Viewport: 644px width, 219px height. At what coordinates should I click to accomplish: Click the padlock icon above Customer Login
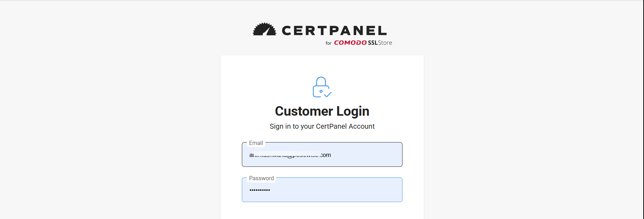point(321,87)
